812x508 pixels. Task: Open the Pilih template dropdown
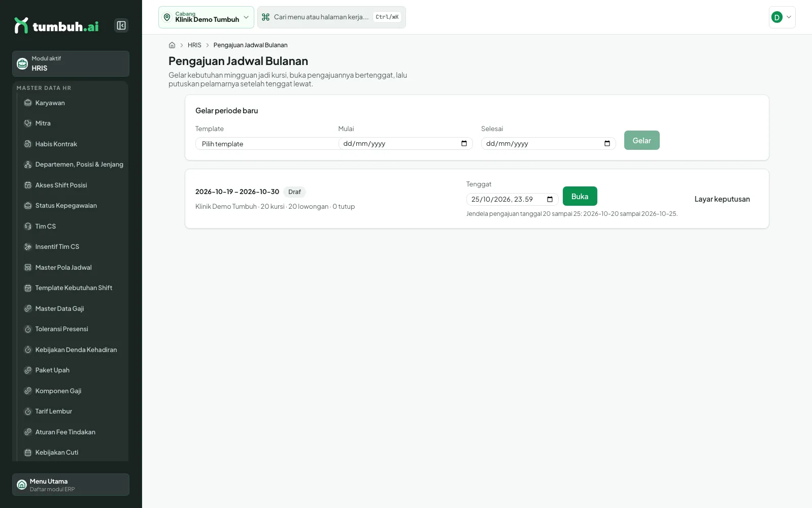[x=266, y=144]
